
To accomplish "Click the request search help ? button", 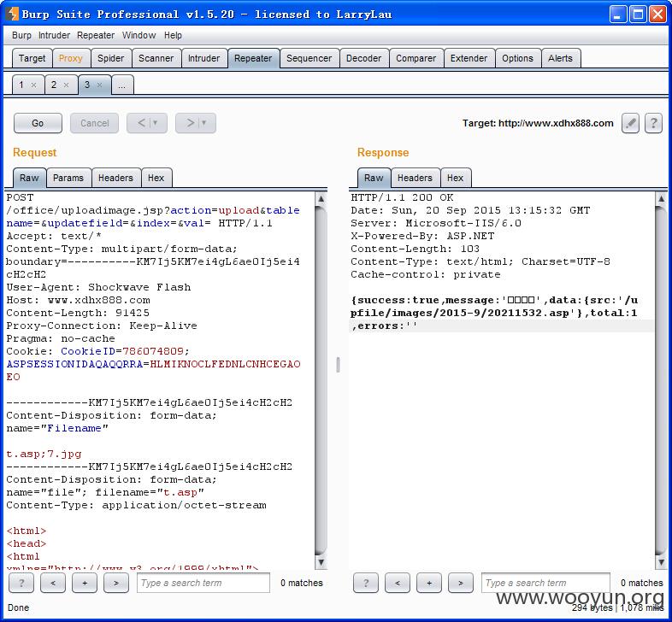I will (x=21, y=583).
